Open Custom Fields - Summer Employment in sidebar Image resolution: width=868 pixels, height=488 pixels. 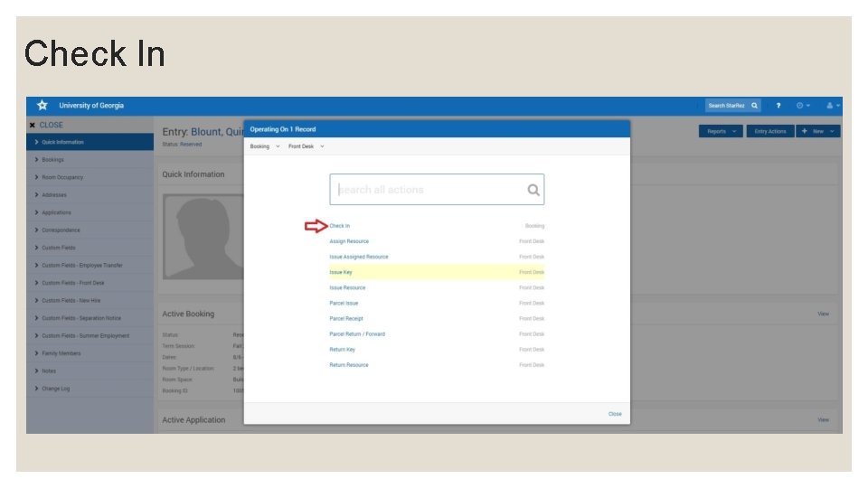[x=90, y=336]
